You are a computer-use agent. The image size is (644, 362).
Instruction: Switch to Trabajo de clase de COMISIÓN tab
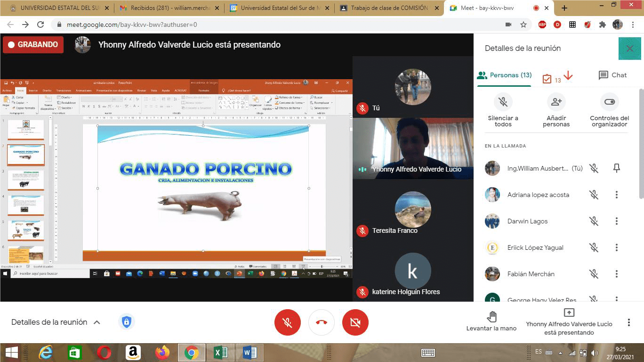coord(388,8)
